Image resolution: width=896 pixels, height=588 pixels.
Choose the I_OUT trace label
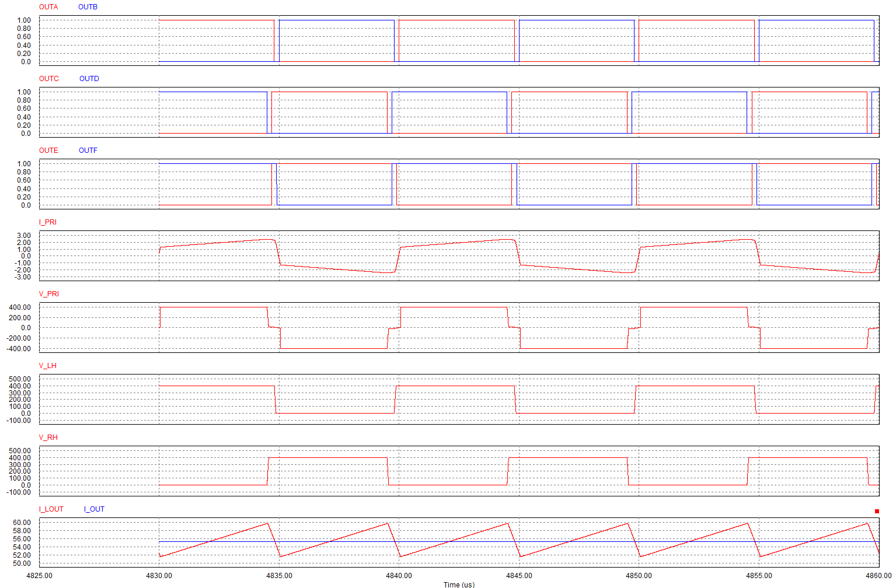94,509
